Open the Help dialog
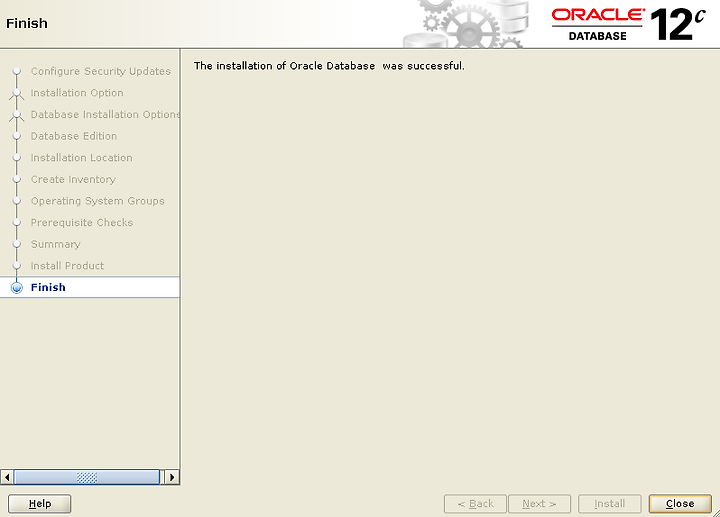 pyautogui.click(x=39, y=504)
